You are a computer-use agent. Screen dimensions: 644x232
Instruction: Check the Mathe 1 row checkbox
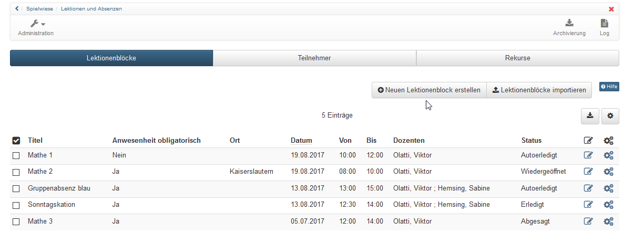pyautogui.click(x=16, y=156)
